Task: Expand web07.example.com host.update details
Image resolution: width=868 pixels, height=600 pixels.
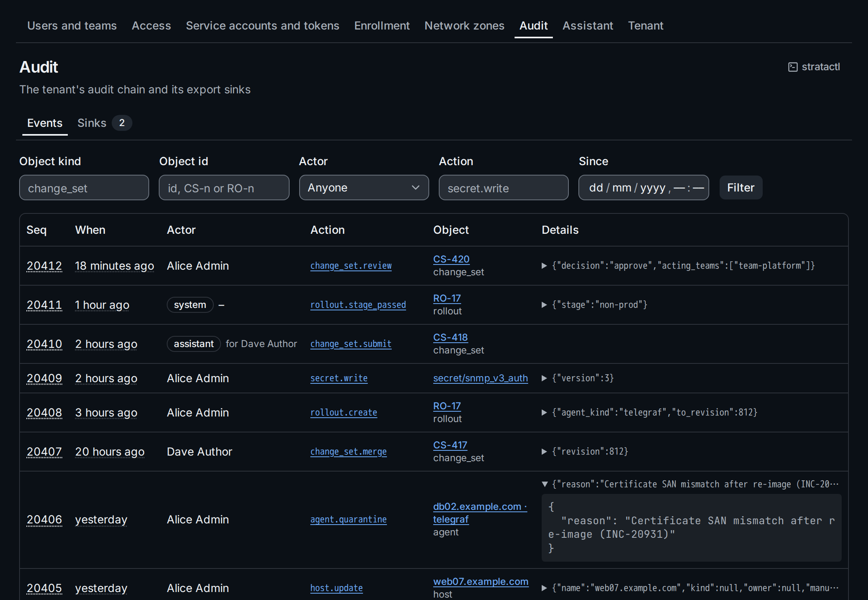Action: (x=544, y=588)
